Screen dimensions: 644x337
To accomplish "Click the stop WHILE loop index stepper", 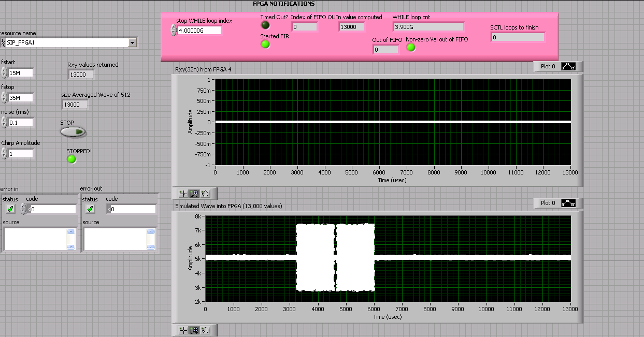I will click(174, 31).
